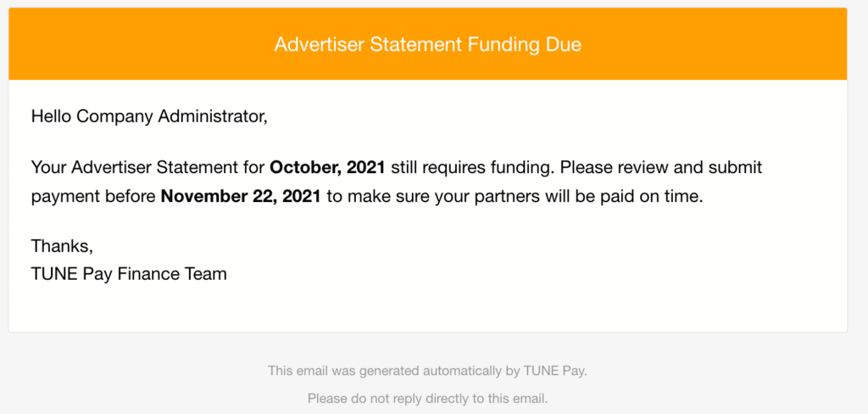Click the word "Administrator" in the greeting

pos(213,116)
